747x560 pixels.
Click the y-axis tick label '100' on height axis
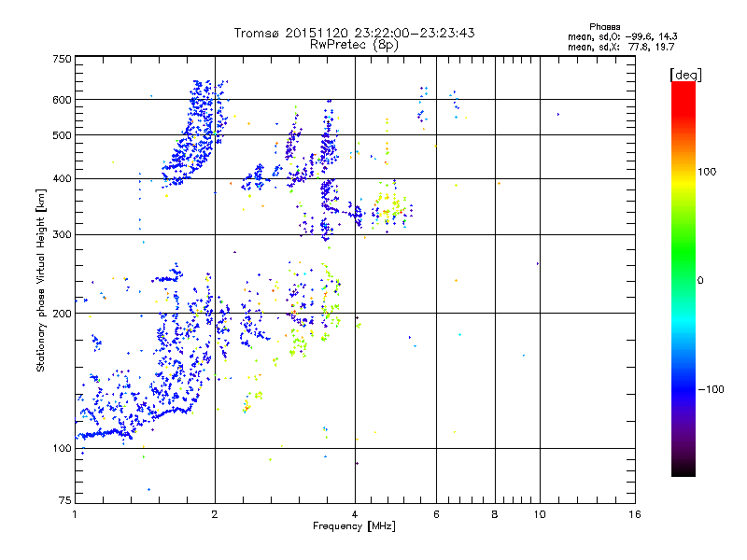(x=62, y=449)
